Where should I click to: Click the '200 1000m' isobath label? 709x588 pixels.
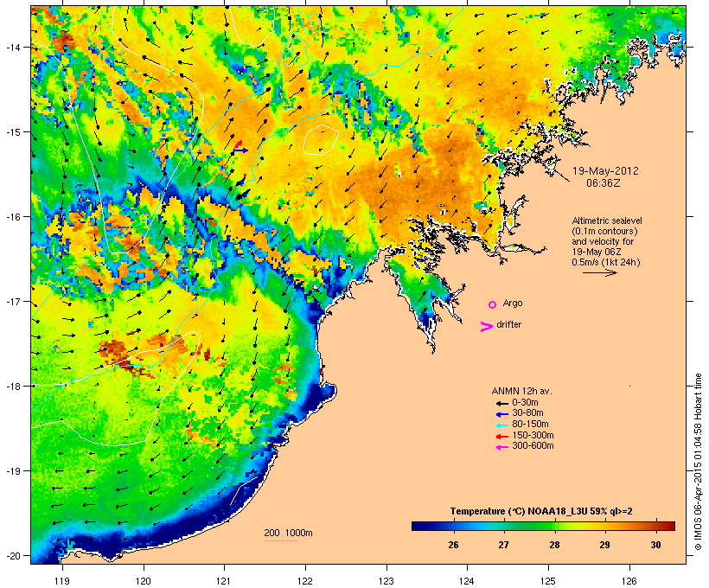pyautogui.click(x=288, y=533)
